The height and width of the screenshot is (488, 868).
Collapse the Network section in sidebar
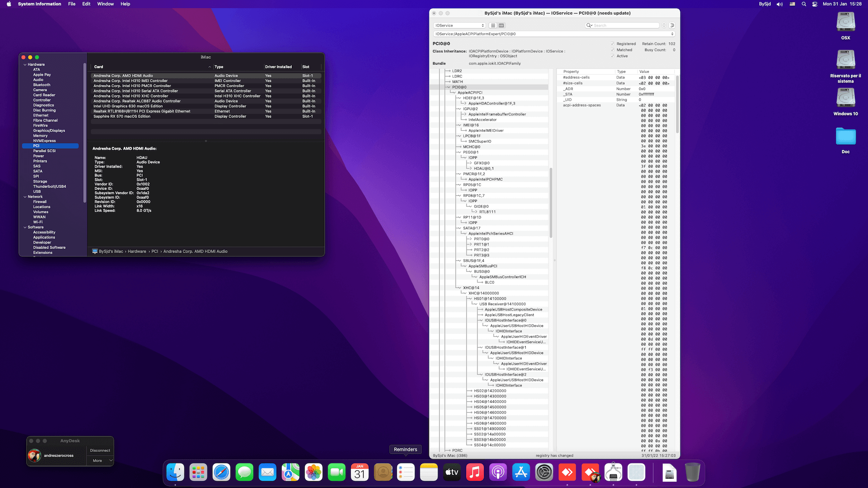pos(25,197)
